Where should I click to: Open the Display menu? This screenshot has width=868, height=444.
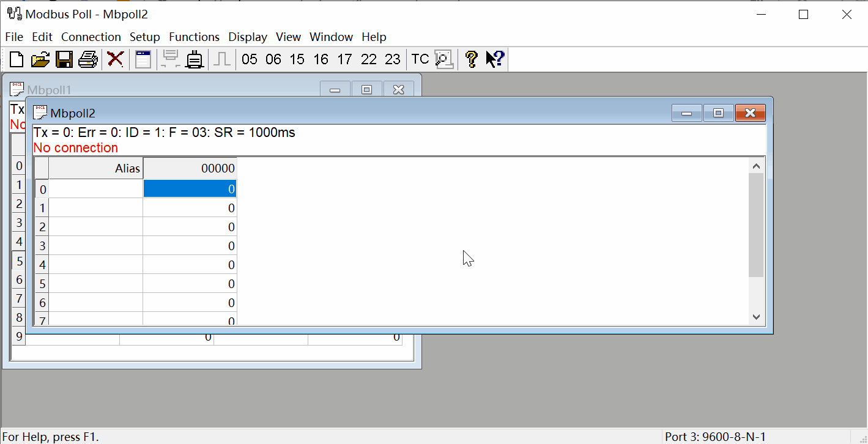point(248,37)
